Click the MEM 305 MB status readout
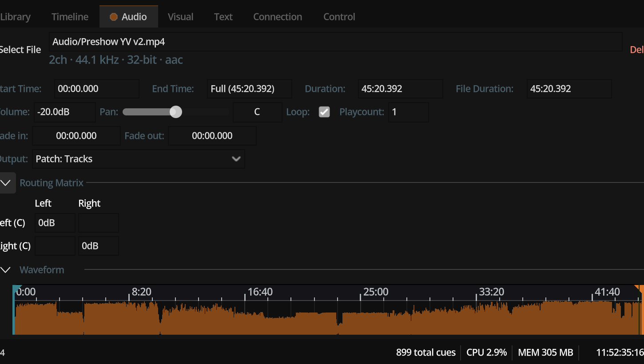 tap(546, 352)
